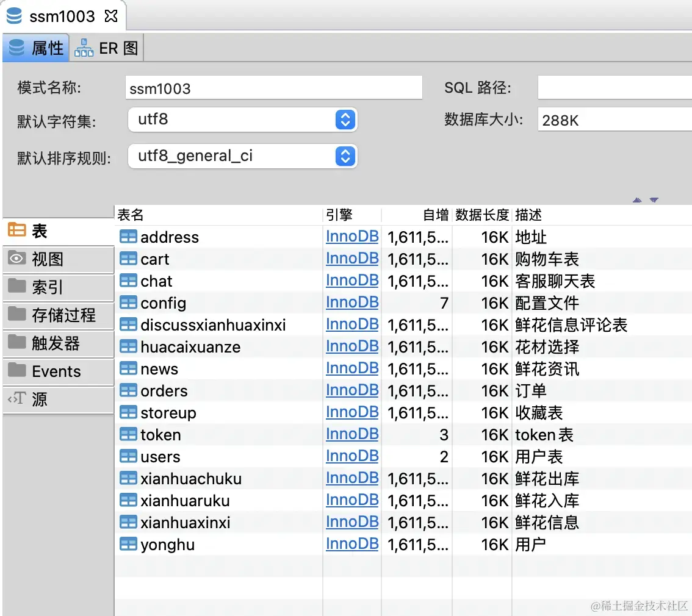Screen dimensions: 692x616
Task: Open InnoDB link for cart table
Action: click(352, 259)
